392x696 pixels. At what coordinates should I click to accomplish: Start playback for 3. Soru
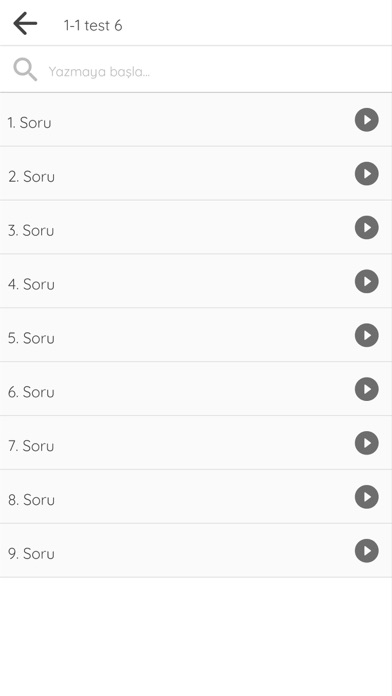366,227
